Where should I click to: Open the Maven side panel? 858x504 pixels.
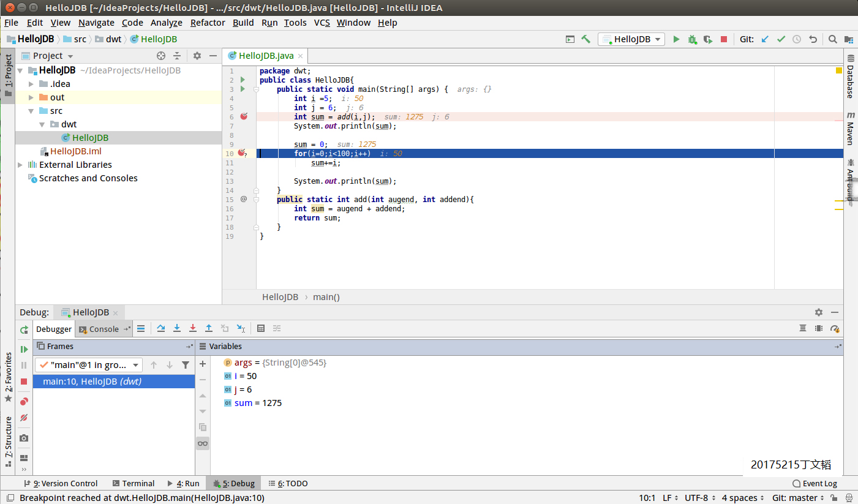(x=851, y=128)
